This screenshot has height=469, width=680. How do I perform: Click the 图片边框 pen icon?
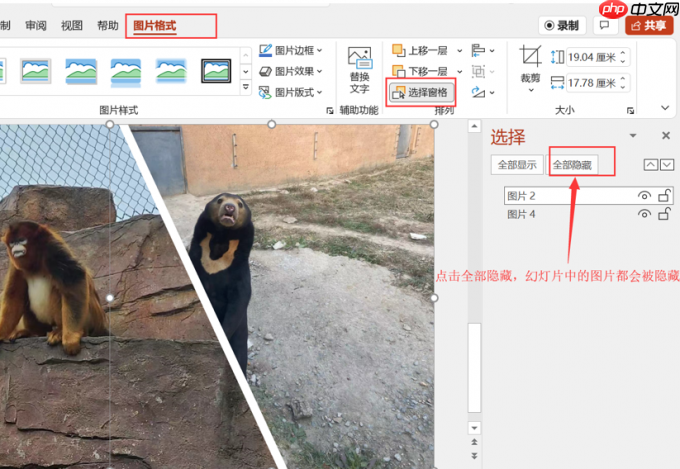pyautogui.click(x=265, y=50)
